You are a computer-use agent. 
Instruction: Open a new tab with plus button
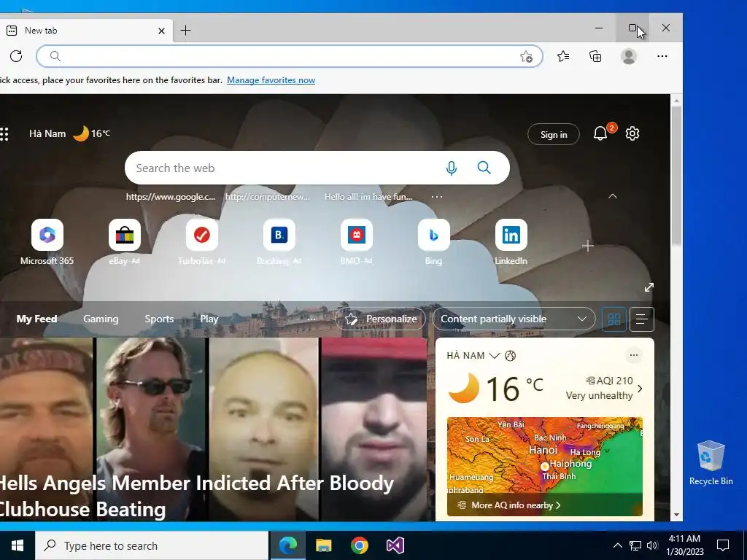pos(186,31)
